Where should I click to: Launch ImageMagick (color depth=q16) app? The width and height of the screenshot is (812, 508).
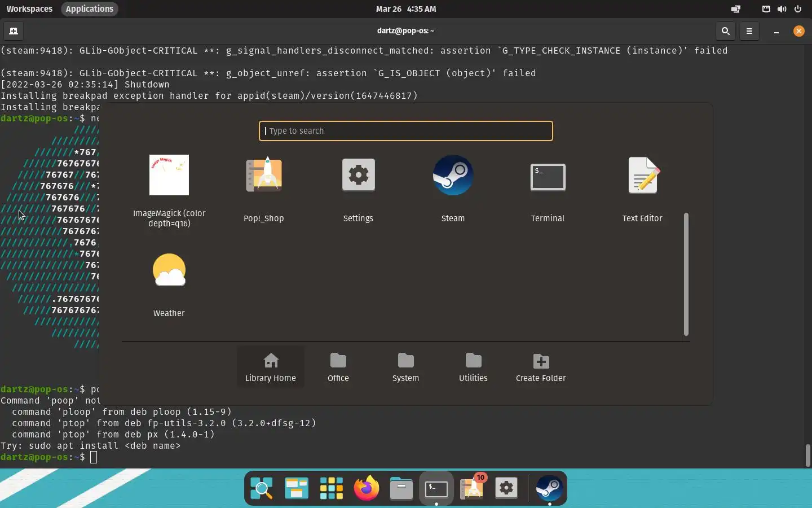pyautogui.click(x=169, y=191)
